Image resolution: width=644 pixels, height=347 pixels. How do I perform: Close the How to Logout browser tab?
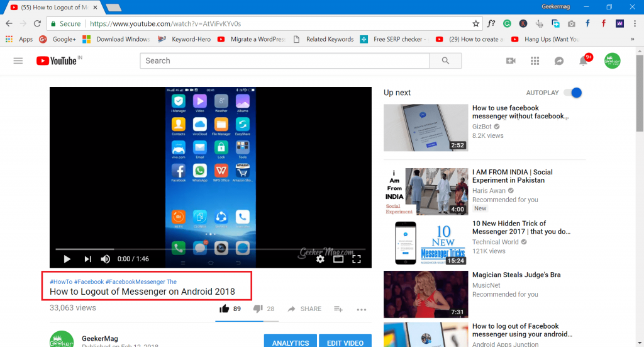pos(96,8)
